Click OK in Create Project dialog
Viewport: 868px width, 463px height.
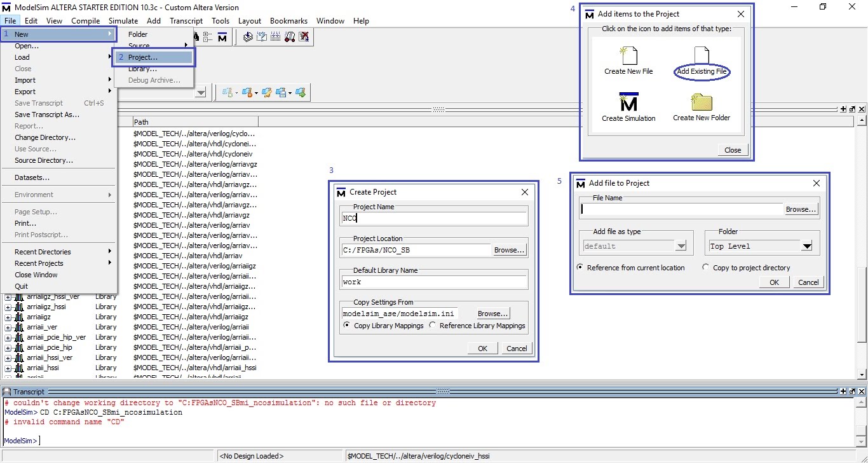(483, 348)
